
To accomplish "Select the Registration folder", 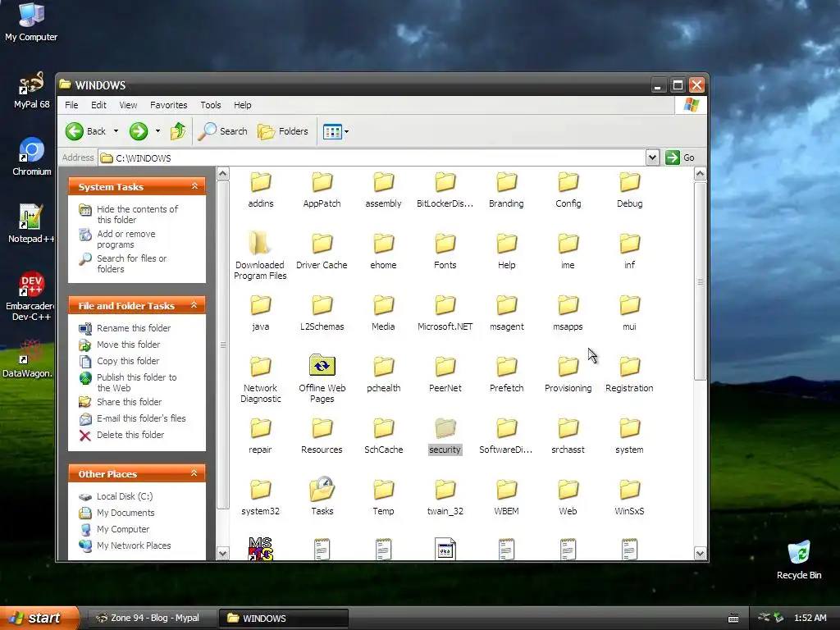I will click(x=629, y=375).
